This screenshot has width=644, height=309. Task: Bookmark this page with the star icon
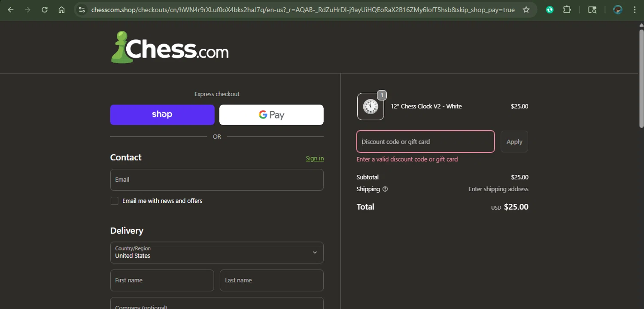(x=526, y=9)
